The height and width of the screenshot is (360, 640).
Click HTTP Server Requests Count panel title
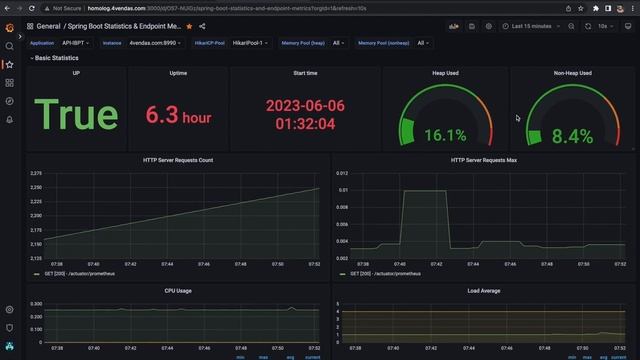tap(178, 160)
